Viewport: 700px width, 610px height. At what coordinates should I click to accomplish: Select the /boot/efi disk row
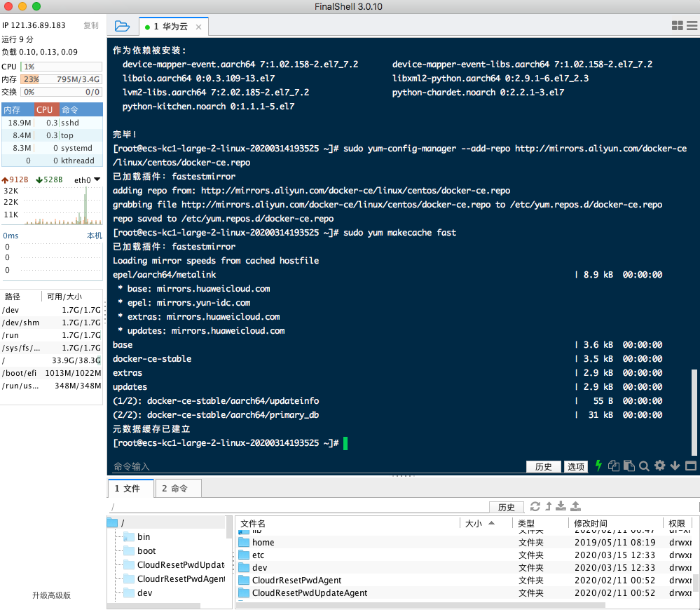pos(51,373)
